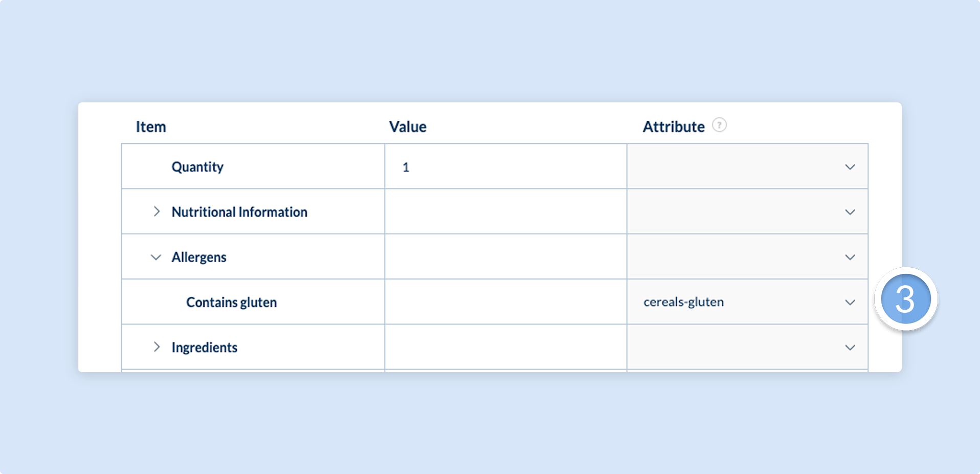
Task: Click the Item column header
Action: [151, 126]
